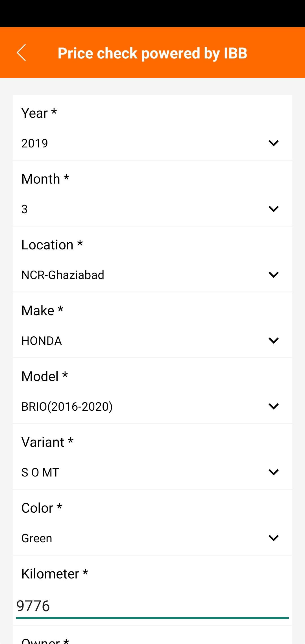305x644 pixels.
Task: Click the Location field label
Action: pyautogui.click(x=52, y=245)
